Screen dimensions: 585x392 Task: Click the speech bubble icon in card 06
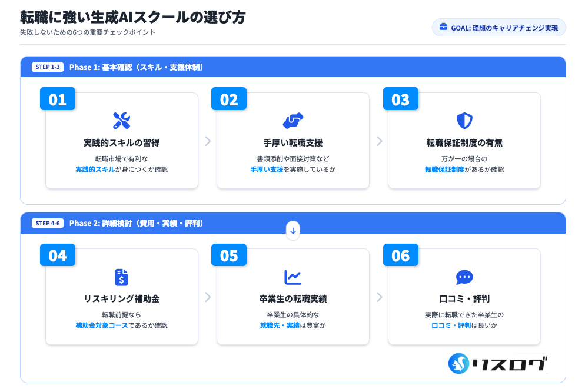[464, 277]
